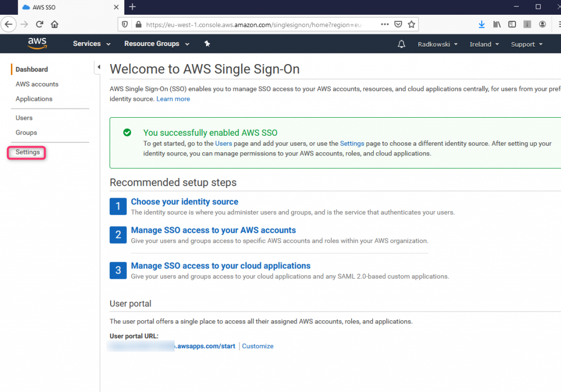Viewport: 561px width, 392px height.
Task: Open a new browser tab
Action: point(133,7)
